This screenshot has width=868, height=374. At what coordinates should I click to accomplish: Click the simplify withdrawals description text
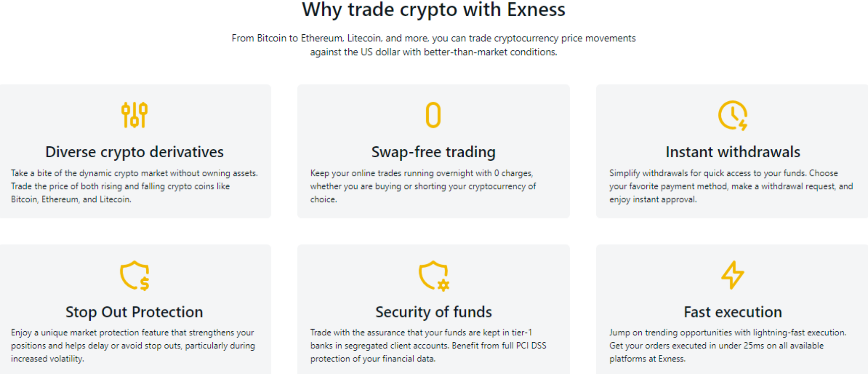click(731, 186)
